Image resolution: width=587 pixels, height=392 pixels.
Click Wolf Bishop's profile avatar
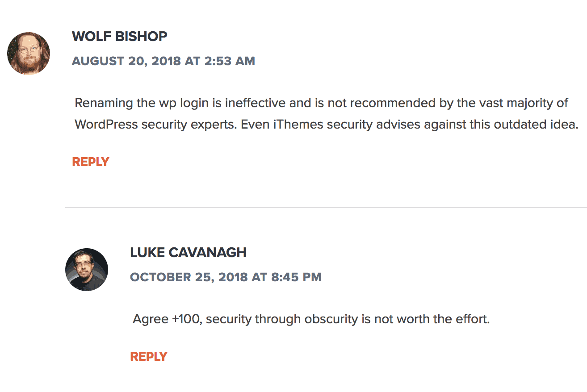point(29,54)
